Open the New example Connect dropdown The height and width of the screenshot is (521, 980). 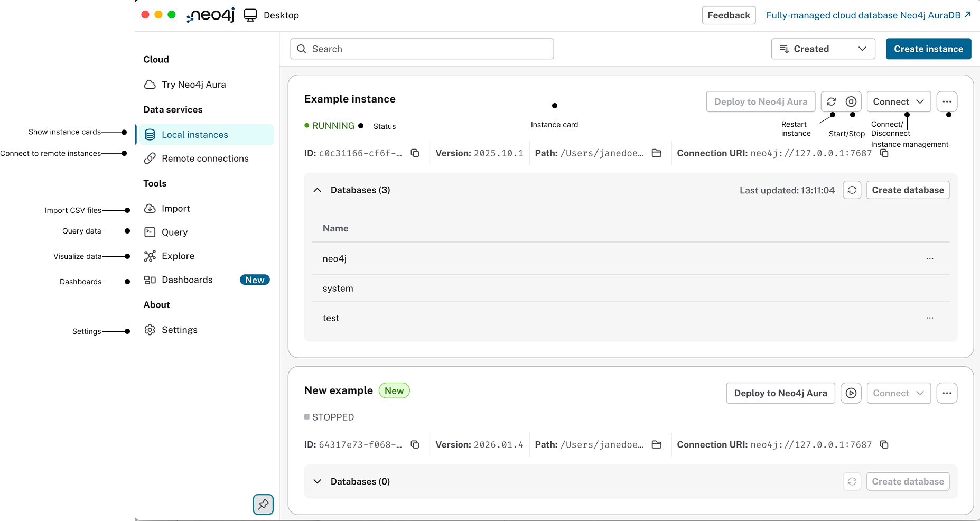[x=899, y=393]
